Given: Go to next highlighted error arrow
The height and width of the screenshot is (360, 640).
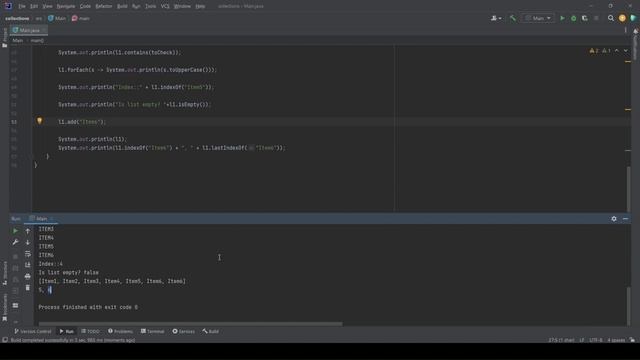Looking at the screenshot, I should point(625,51).
